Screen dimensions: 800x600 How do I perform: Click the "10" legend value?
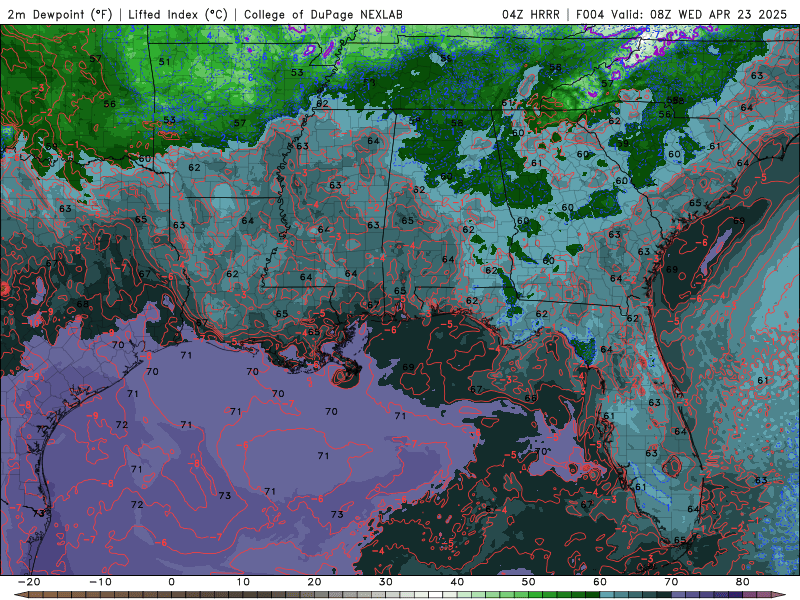(243, 582)
